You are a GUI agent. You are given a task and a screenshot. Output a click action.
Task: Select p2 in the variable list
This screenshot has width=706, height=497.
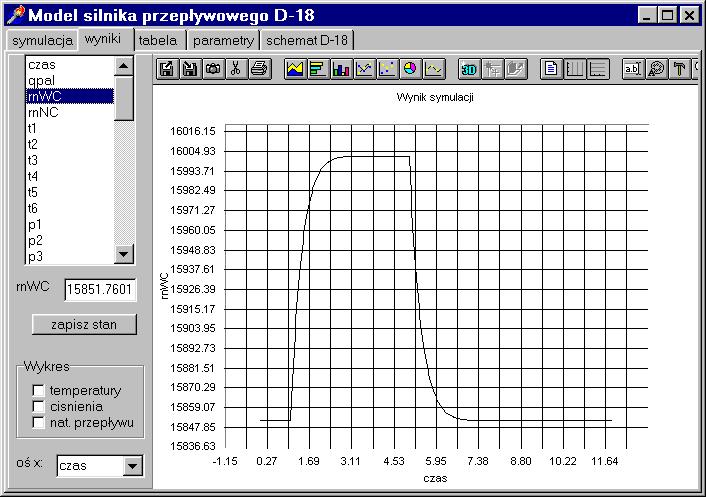click(70, 240)
